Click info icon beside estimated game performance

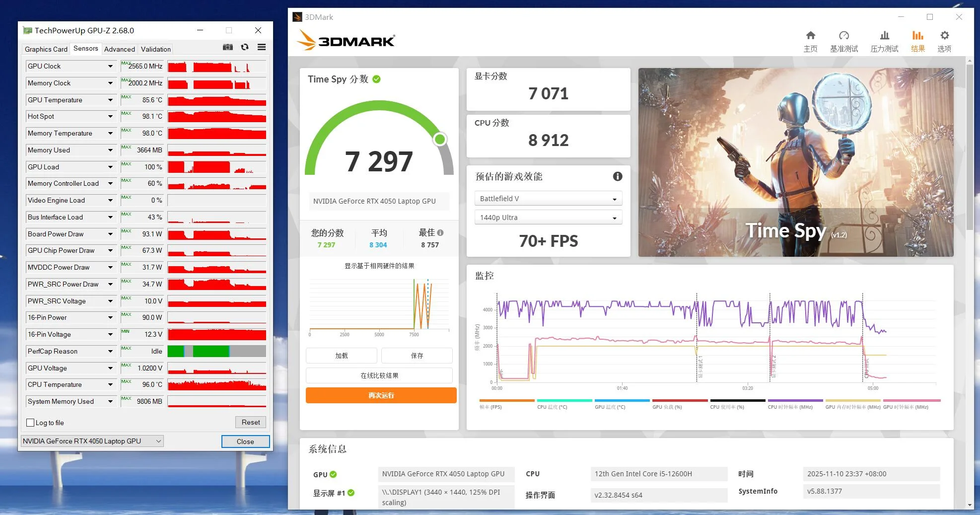(x=618, y=176)
